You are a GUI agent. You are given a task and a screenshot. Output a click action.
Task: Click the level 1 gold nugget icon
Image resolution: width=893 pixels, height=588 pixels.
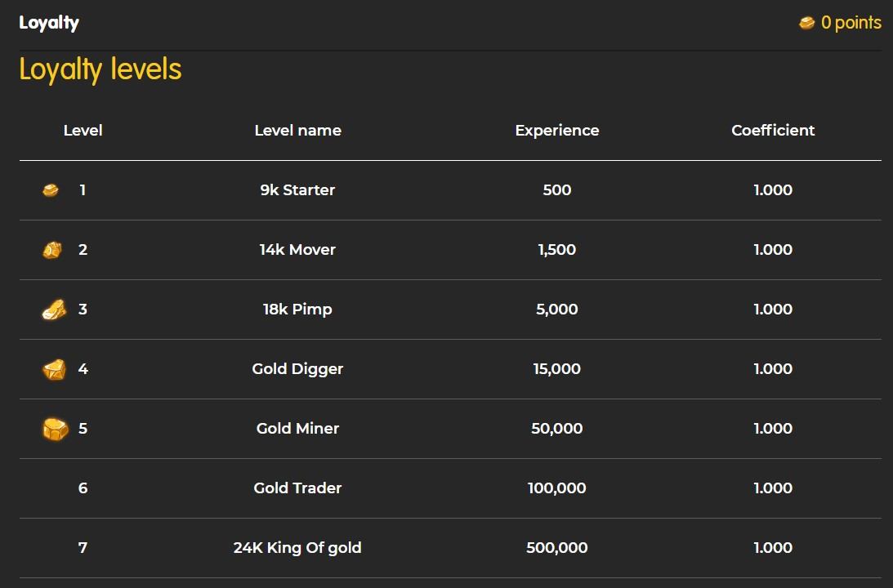51,190
